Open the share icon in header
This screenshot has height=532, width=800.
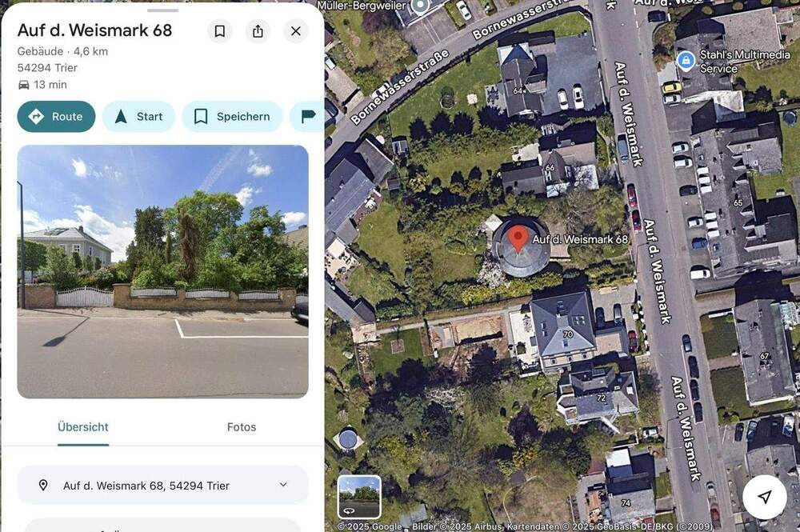pyautogui.click(x=258, y=31)
